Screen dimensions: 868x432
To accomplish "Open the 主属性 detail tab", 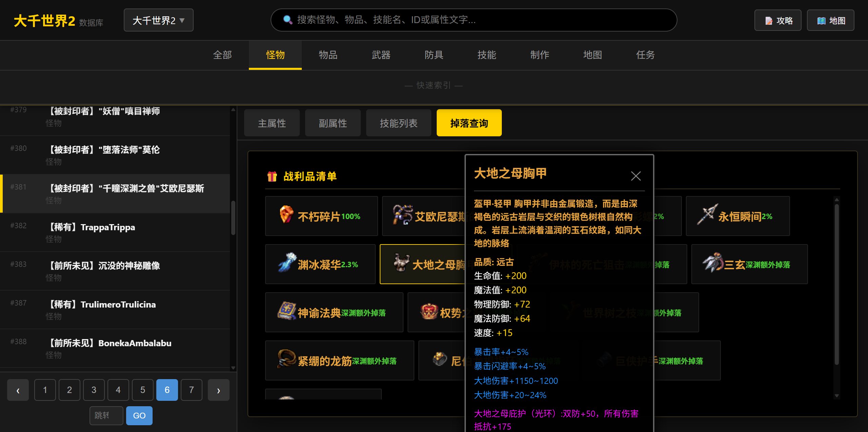I will pos(272,123).
